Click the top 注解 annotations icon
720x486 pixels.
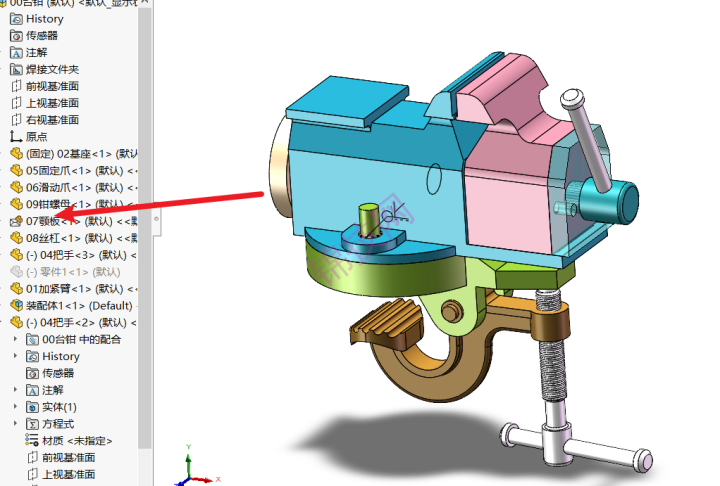(x=16, y=53)
